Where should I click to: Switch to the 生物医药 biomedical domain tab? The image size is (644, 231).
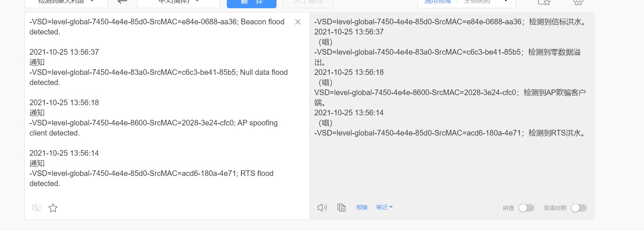[477, 2]
